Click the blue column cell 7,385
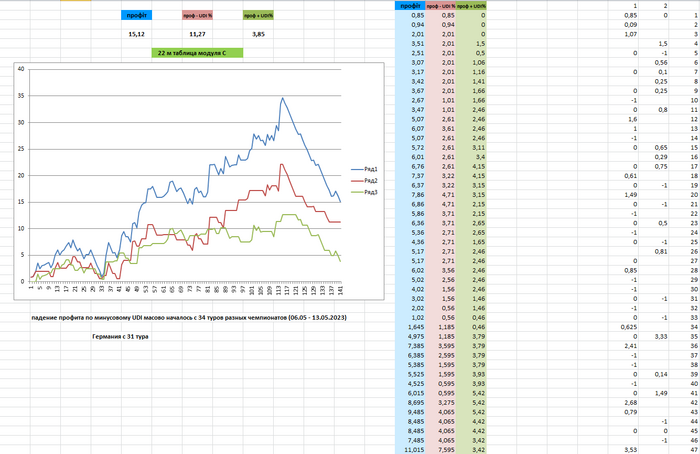 click(410, 346)
